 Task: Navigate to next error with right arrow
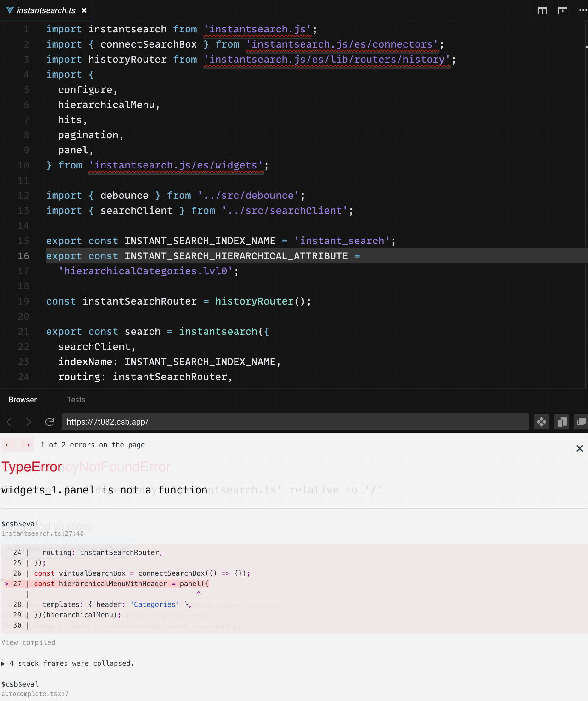click(x=26, y=445)
